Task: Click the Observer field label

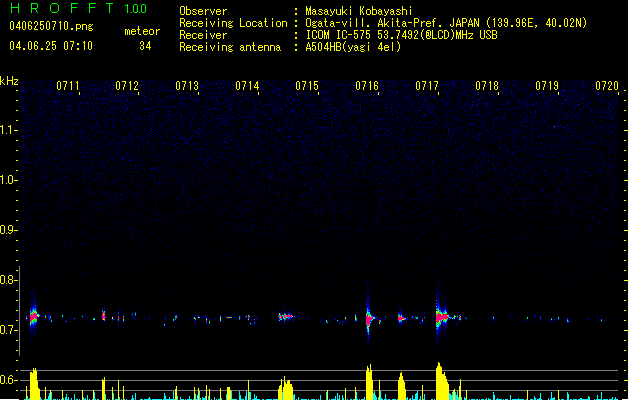Action: (203, 11)
